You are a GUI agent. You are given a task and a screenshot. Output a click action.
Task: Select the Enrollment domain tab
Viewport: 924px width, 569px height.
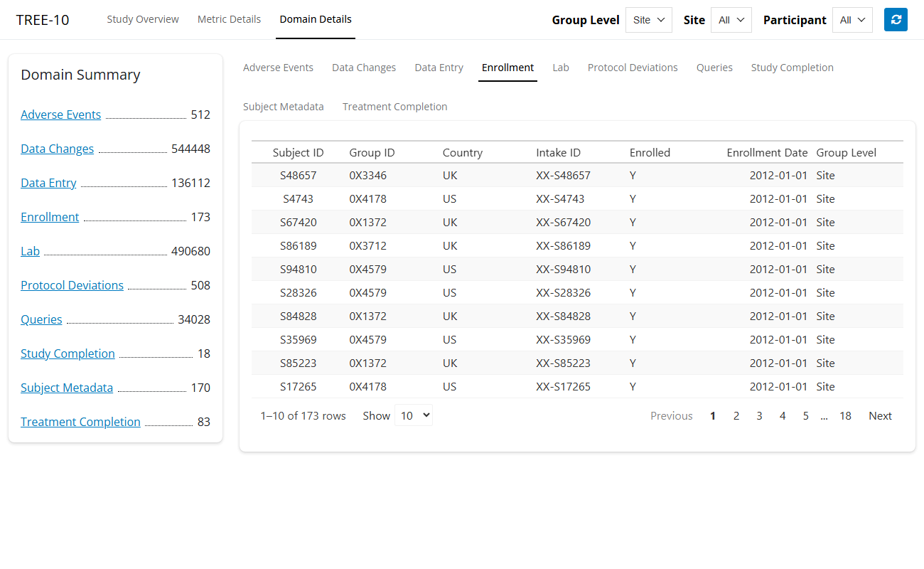pos(507,68)
